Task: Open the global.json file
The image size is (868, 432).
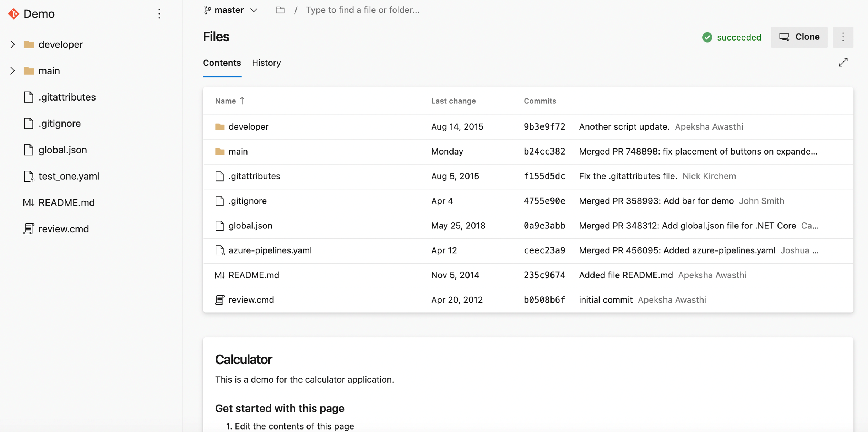Action: tap(250, 226)
